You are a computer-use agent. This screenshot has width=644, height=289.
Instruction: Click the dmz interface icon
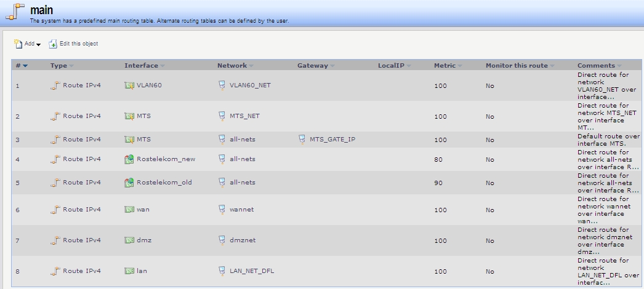129,240
